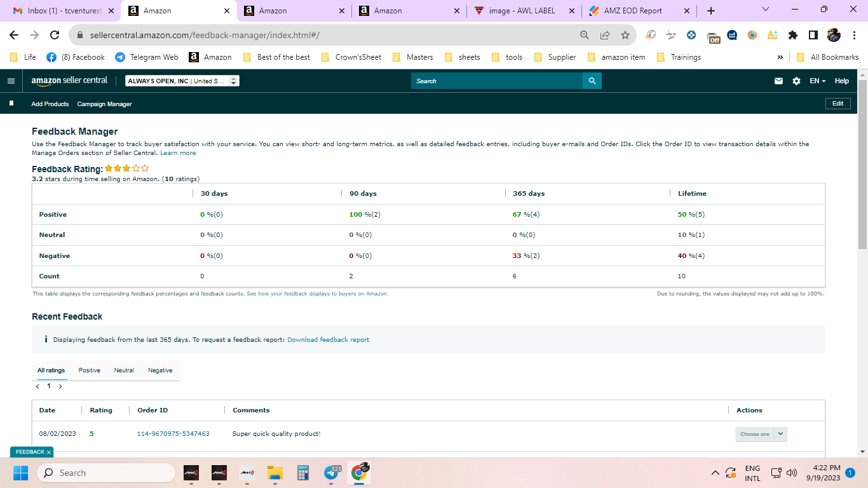Open the Seller Central mail messages icon

[x=778, y=81]
